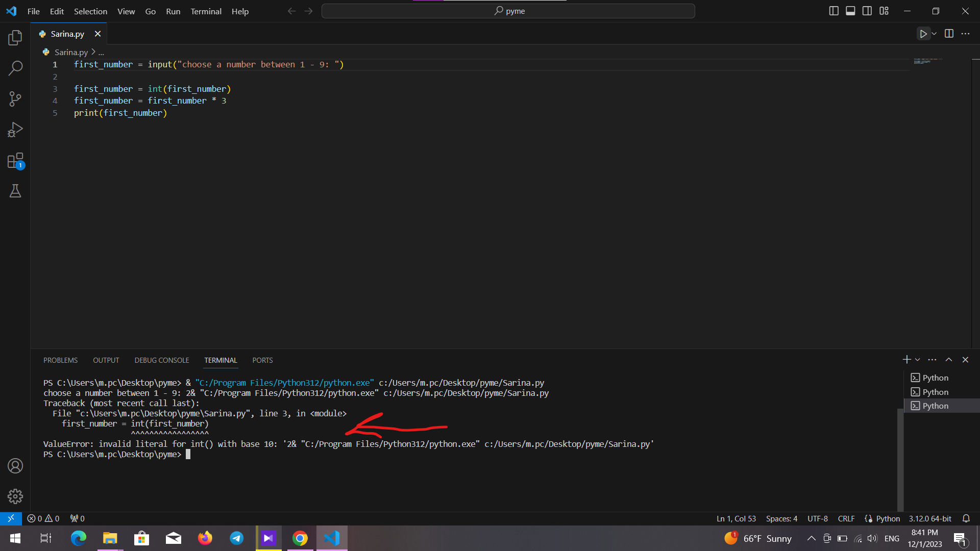Viewport: 980px width, 551px height.
Task: Switch to the OUTPUT panel tab
Action: pyautogui.click(x=106, y=360)
